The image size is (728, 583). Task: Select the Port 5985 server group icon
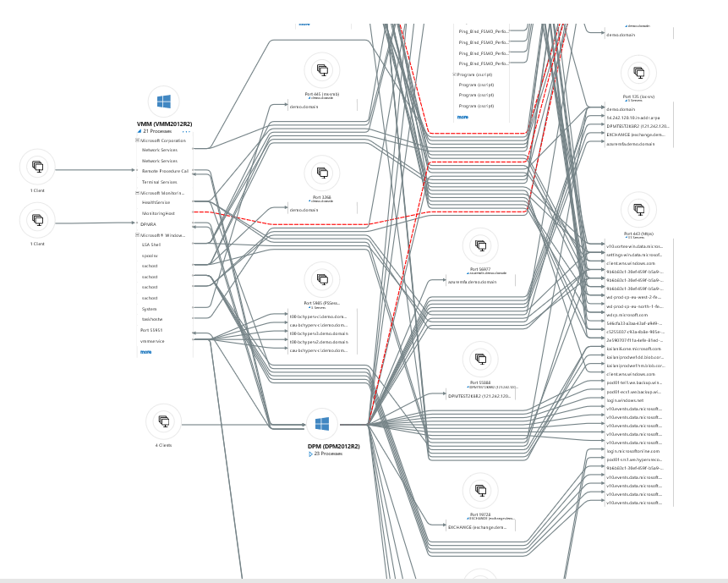(321, 278)
